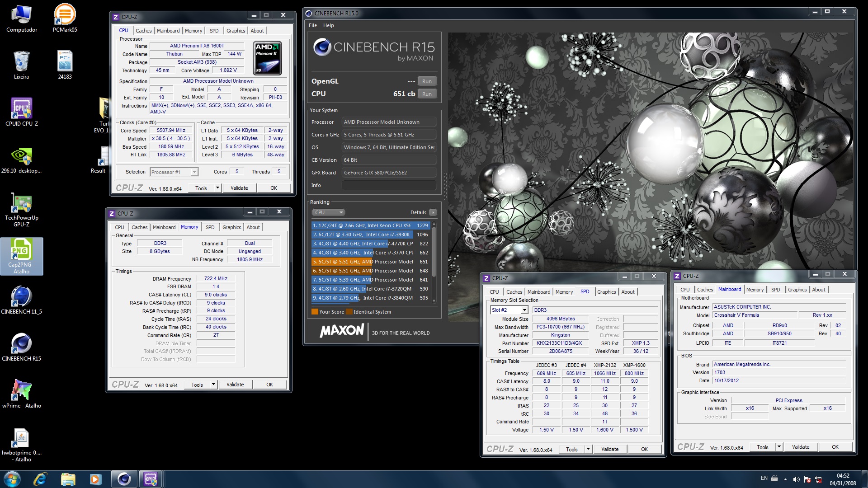868x488 pixels.
Task: Click the Tools button in the CPU-Z Mainboard window
Action: pyautogui.click(x=762, y=447)
